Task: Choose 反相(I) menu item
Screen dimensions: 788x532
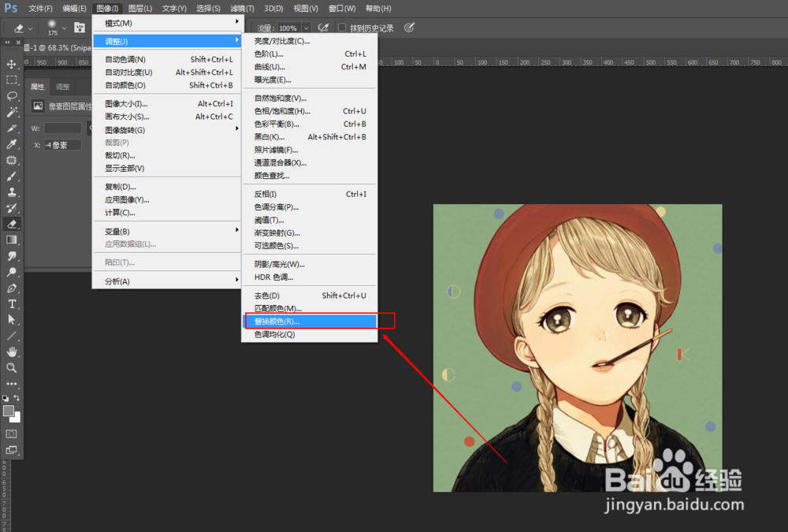Action: point(310,194)
